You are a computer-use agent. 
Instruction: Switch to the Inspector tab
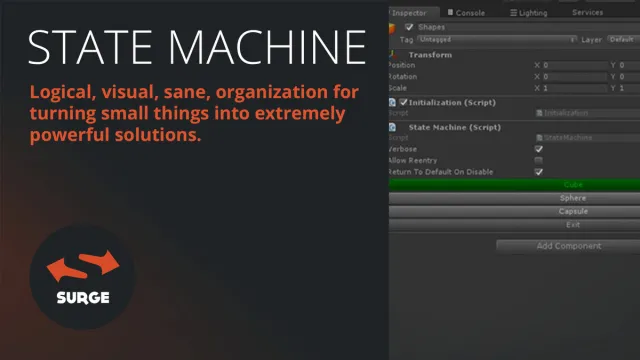(x=414, y=13)
